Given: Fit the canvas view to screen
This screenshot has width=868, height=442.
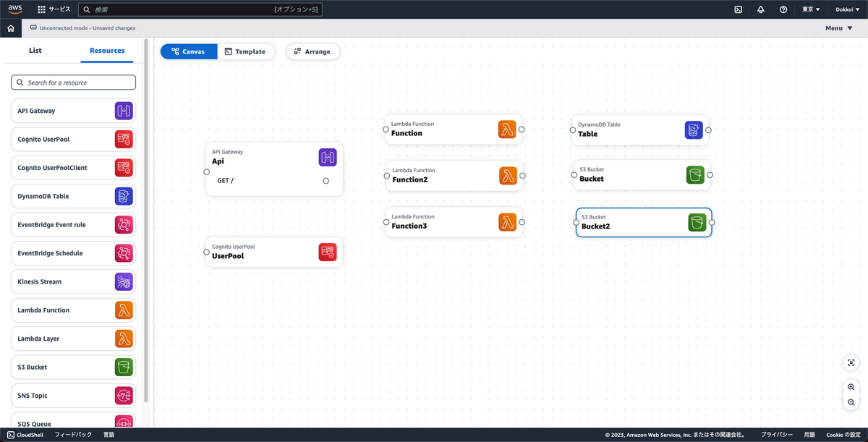Looking at the screenshot, I should point(851,362).
